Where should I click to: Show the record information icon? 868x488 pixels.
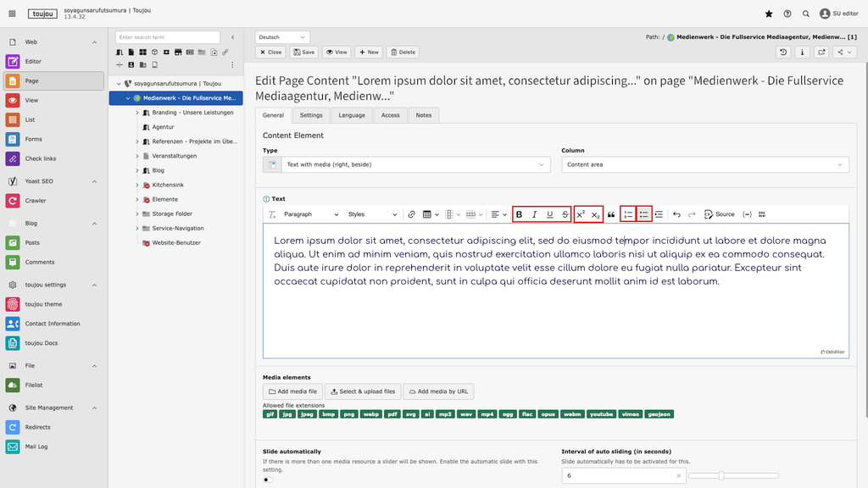802,52
